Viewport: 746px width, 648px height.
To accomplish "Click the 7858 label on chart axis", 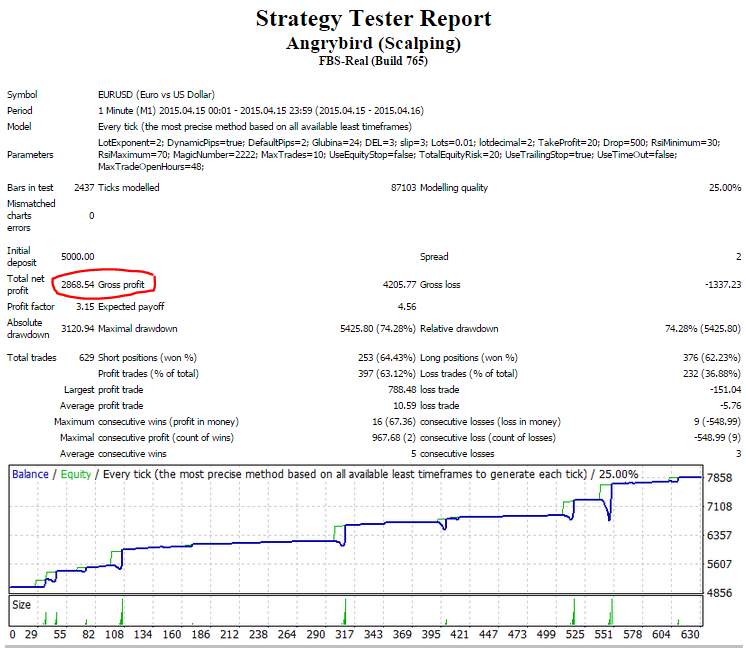I will click(x=719, y=478).
